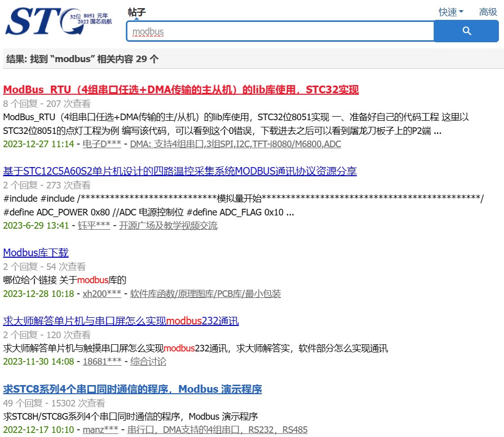Image resolution: width=504 pixels, height=437 pixels.
Task: Open the 快速 dropdown menu
Action: pyautogui.click(x=451, y=12)
